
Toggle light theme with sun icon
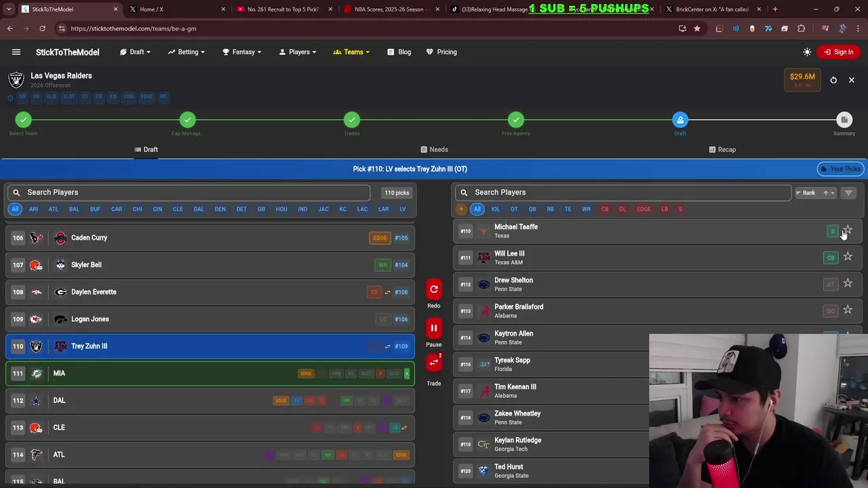(x=807, y=52)
